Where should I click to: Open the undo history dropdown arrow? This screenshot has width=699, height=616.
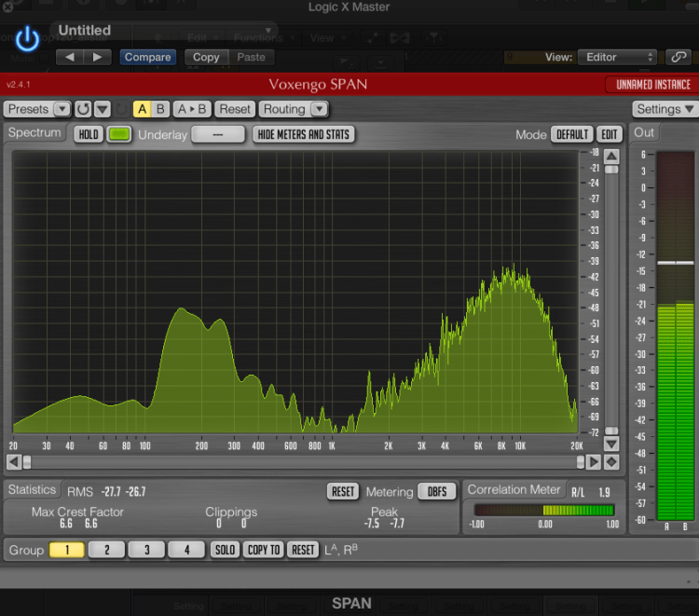click(x=103, y=109)
